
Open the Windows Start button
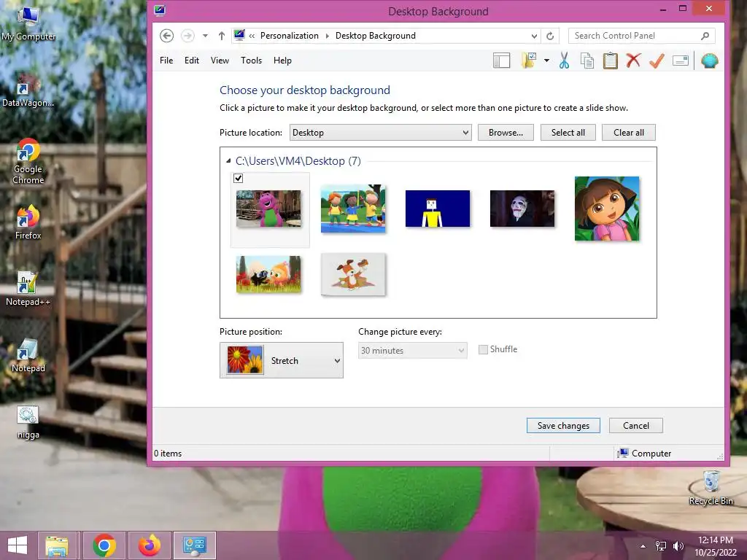point(18,545)
